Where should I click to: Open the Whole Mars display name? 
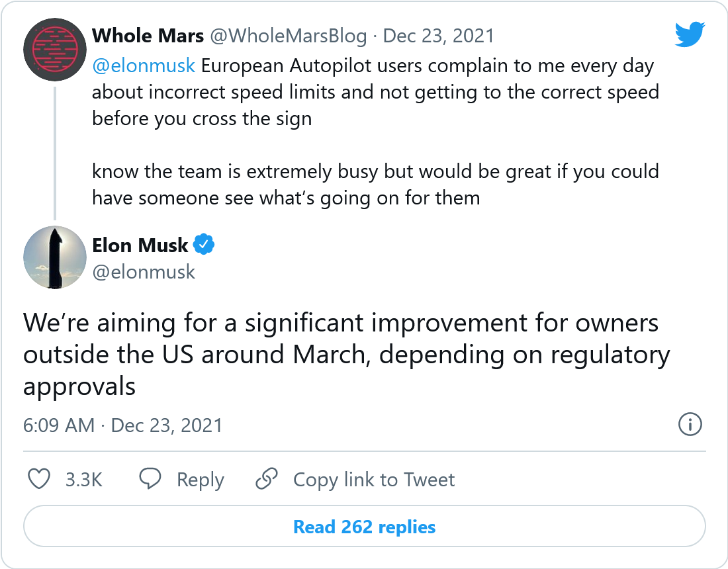click(x=148, y=35)
